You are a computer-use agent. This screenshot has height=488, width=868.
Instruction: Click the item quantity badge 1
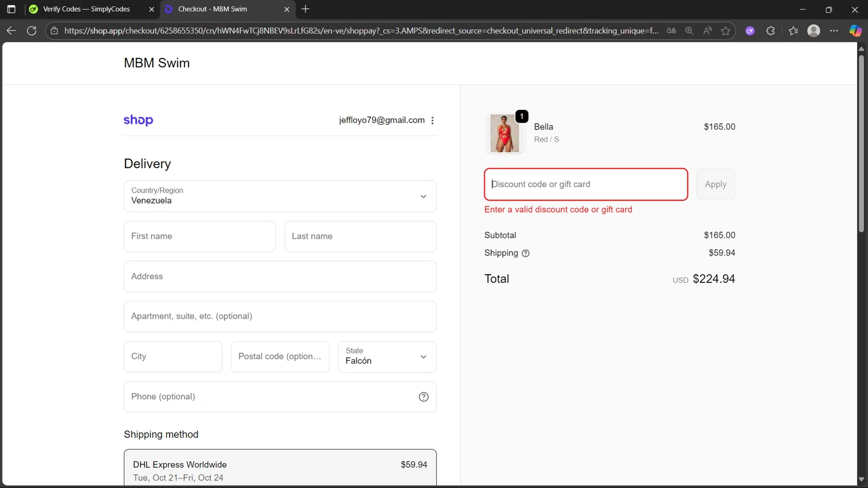[521, 116]
